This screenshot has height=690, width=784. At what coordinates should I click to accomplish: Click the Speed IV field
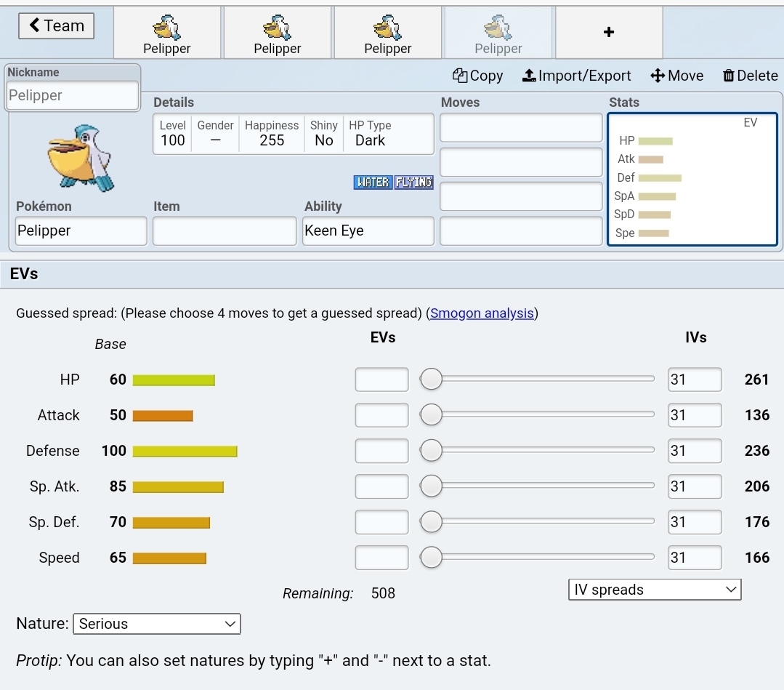click(x=695, y=558)
